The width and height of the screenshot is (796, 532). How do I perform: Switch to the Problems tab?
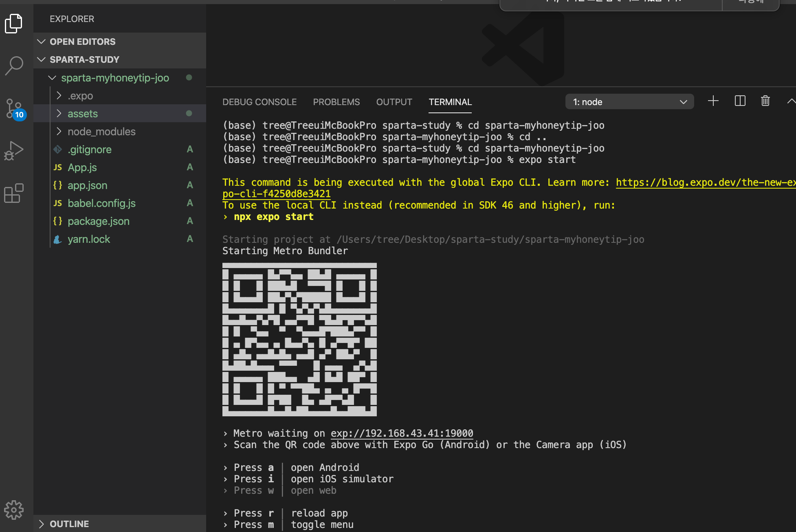tap(336, 102)
